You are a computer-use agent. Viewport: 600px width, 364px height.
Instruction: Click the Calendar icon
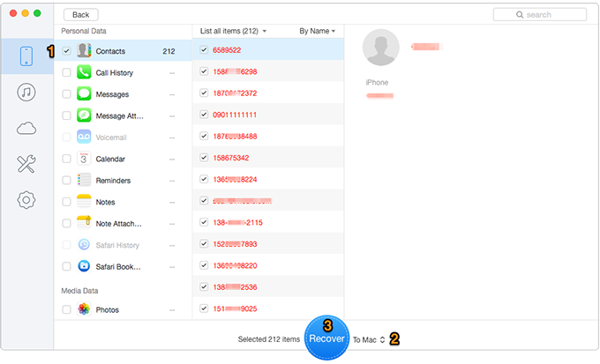click(x=84, y=159)
